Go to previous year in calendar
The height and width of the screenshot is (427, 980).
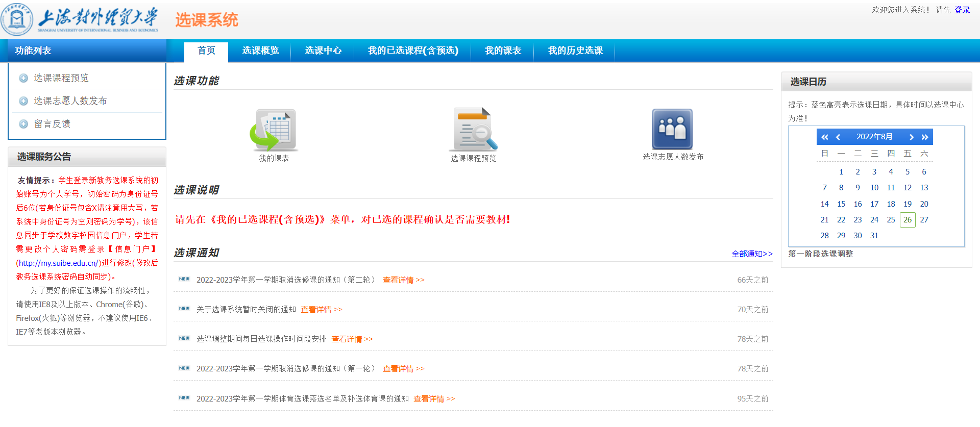(x=824, y=137)
